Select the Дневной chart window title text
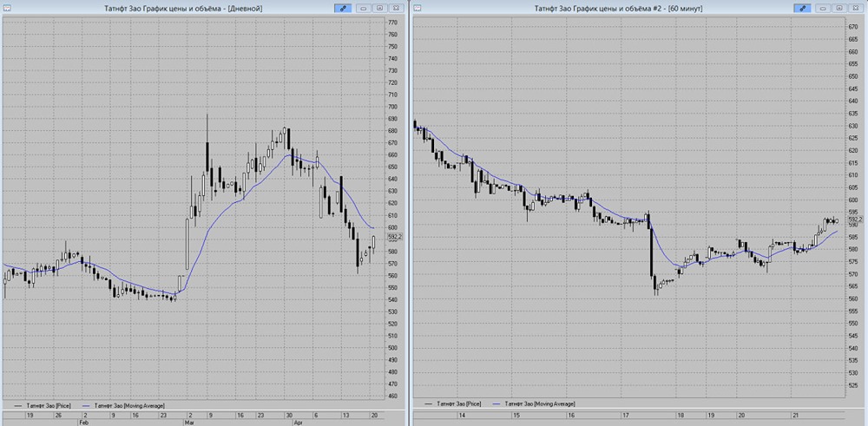 pyautogui.click(x=183, y=9)
